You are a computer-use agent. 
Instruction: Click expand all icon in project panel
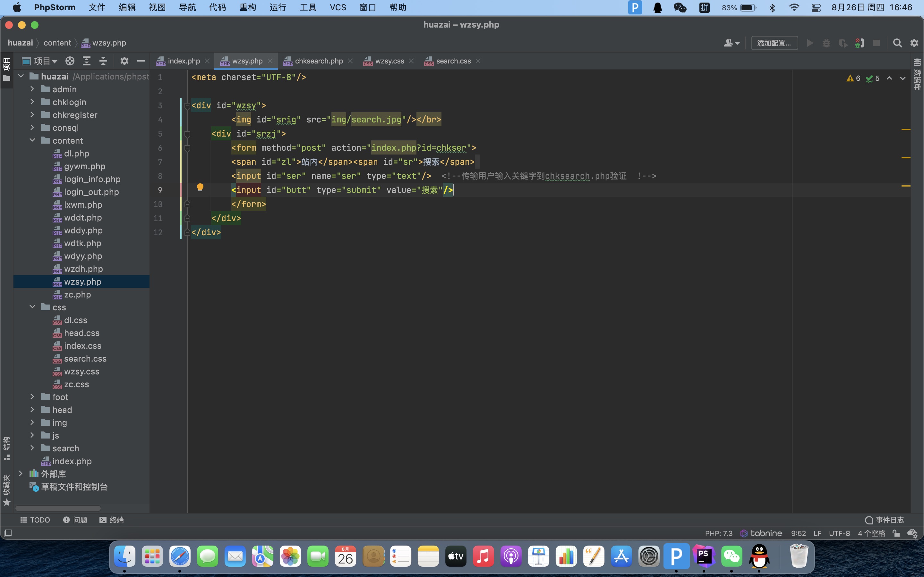87,61
